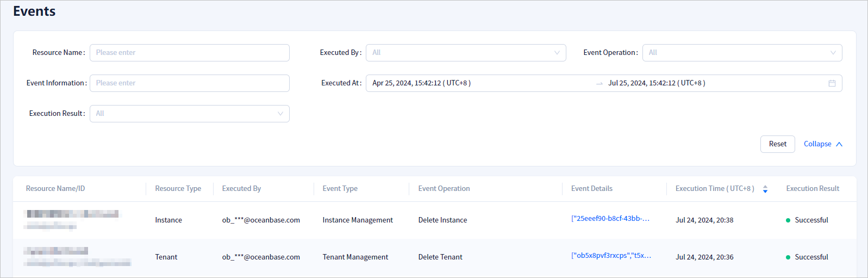
Task: Click the Execution Result column header
Action: pyautogui.click(x=812, y=189)
